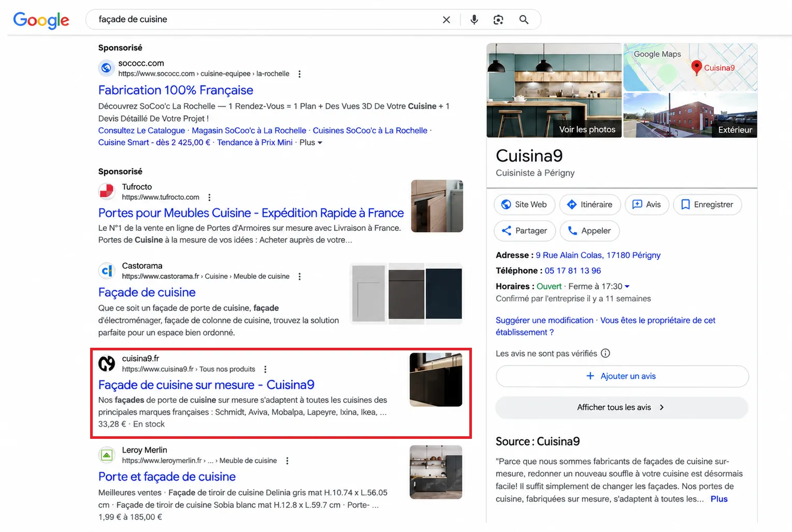The image size is (792, 532).
Task: Expand the Plus dropdown in SoCoo'c ad
Action: 311,142
